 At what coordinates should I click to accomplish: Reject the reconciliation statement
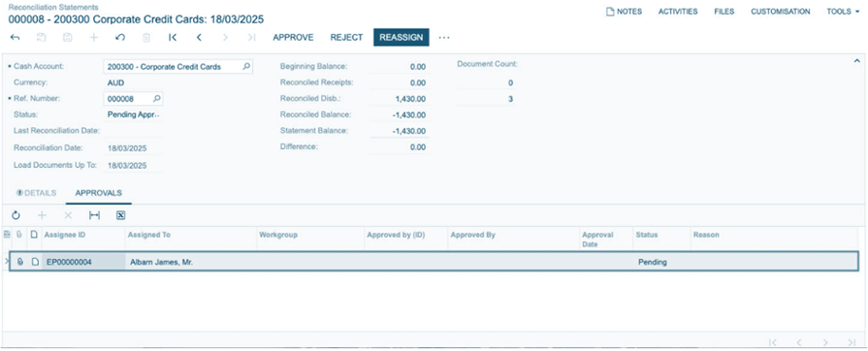click(x=346, y=38)
